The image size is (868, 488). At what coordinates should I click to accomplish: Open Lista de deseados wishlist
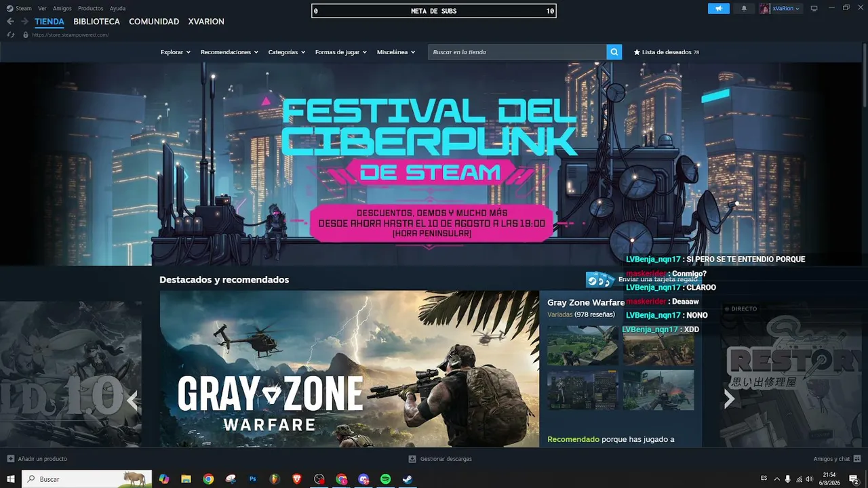tap(666, 52)
